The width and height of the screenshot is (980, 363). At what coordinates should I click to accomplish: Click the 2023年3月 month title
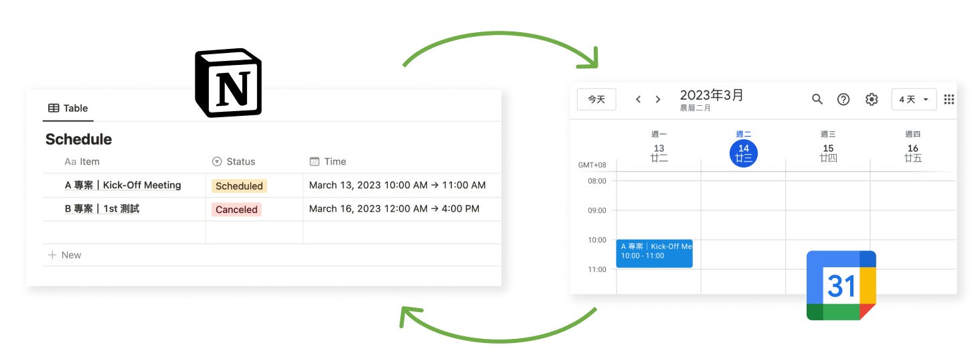(712, 94)
